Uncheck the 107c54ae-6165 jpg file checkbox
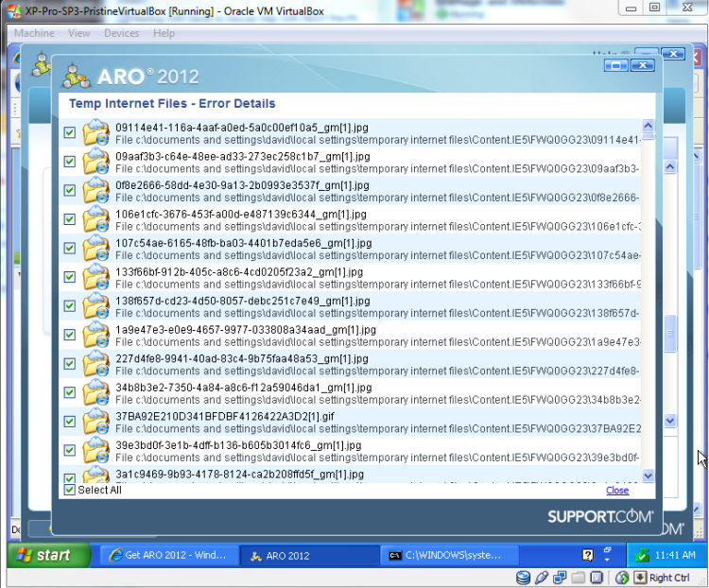This screenshot has width=709, height=588. click(70, 249)
